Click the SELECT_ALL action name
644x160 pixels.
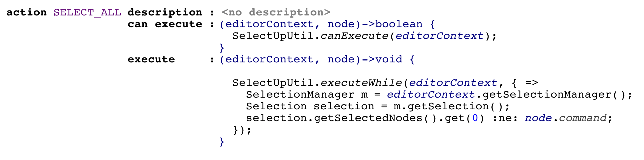[x=87, y=12]
